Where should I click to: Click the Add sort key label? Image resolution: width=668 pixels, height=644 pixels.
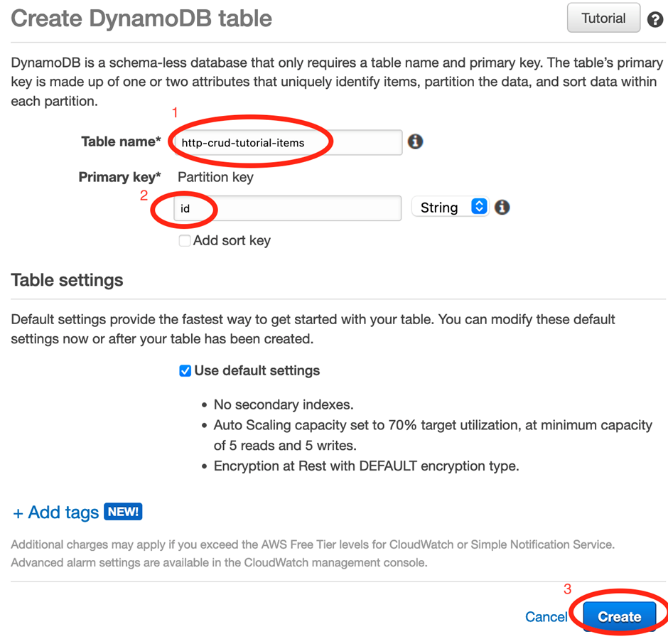232,241
